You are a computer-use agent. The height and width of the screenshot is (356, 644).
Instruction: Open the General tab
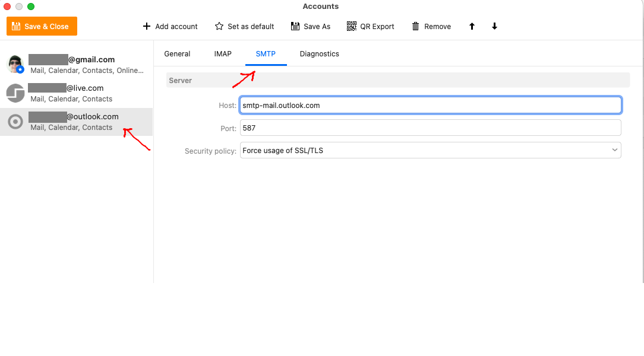pyautogui.click(x=177, y=54)
